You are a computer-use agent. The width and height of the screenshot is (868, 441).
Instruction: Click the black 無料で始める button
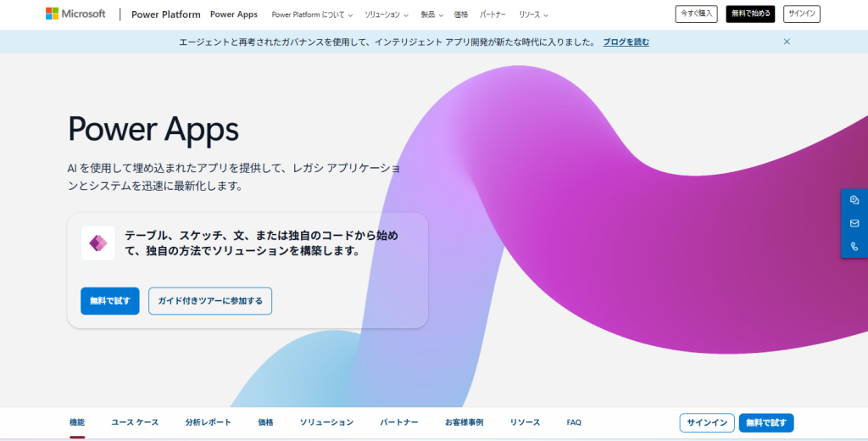click(x=750, y=14)
